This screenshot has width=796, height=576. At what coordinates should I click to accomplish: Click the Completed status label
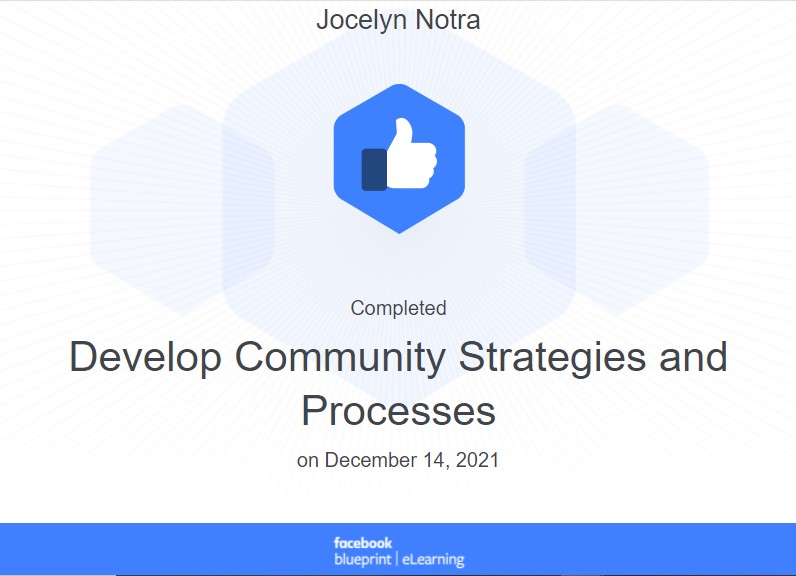pyautogui.click(x=398, y=308)
